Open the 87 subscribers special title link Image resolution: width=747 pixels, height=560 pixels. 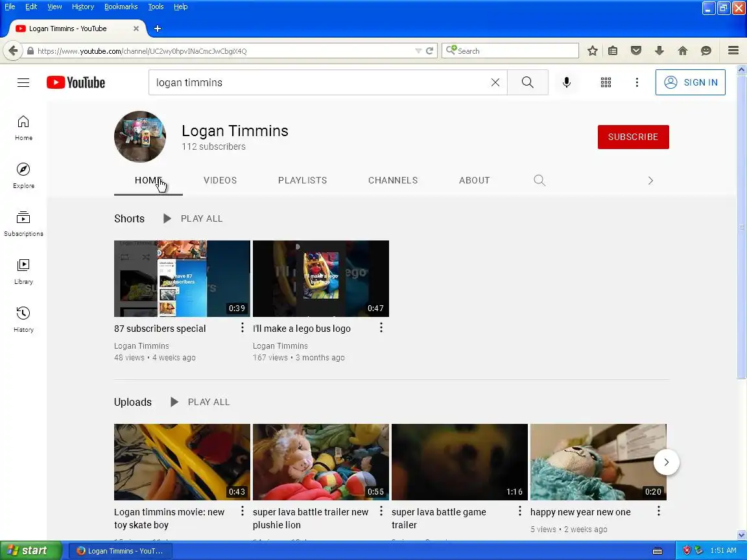click(x=160, y=329)
